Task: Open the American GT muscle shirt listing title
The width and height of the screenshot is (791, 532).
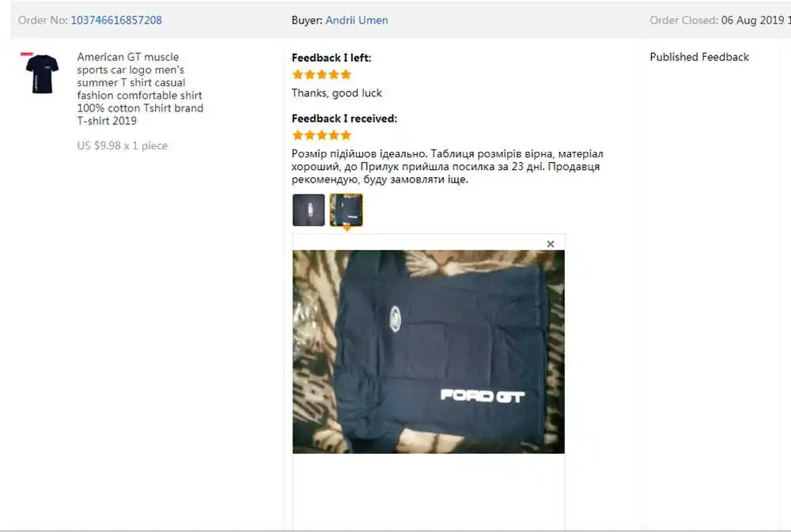Action: (x=140, y=89)
